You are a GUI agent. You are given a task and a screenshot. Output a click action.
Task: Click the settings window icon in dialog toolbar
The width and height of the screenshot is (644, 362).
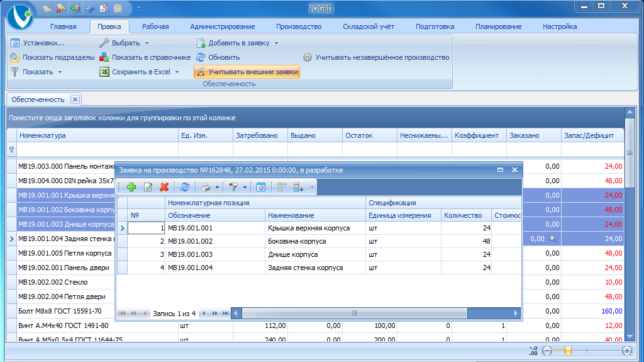261,187
